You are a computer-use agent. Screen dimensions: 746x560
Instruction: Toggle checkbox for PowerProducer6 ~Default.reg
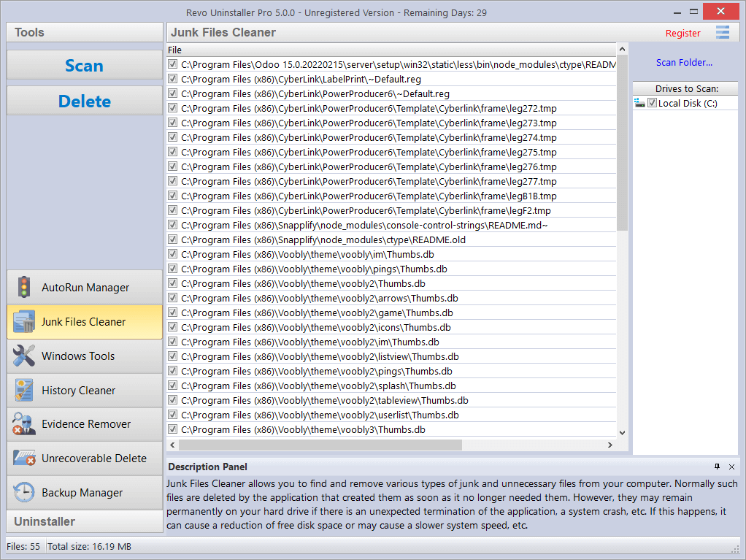click(173, 93)
